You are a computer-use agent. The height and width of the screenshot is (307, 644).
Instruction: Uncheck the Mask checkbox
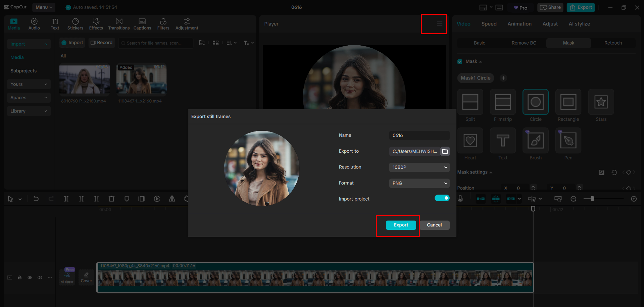click(x=459, y=61)
